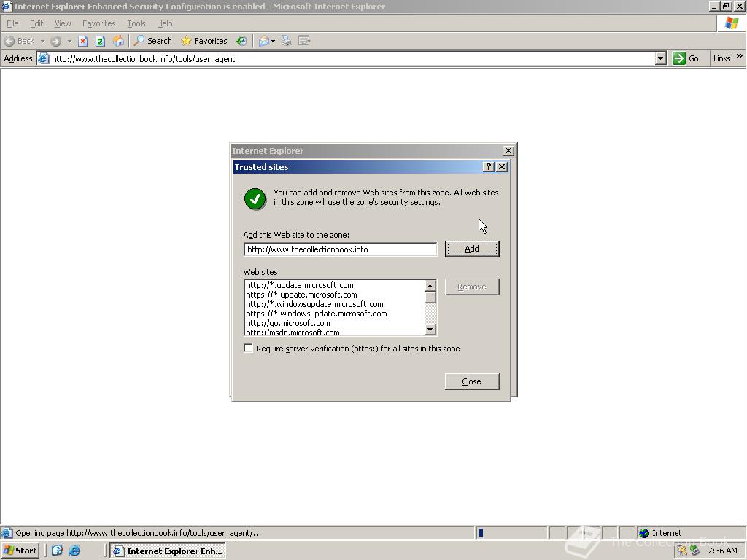This screenshot has height=560, width=747.
Task: Open the Windows Start menu
Action: coord(20,551)
